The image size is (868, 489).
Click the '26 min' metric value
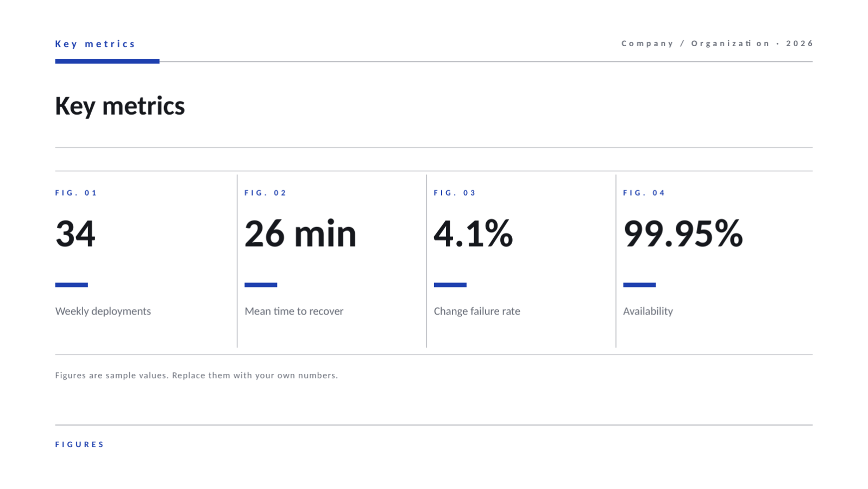[x=300, y=234]
